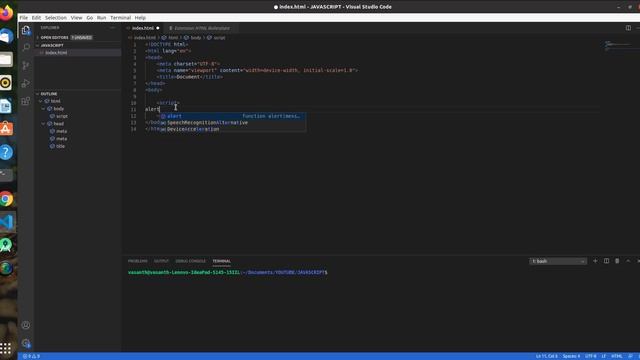This screenshot has height=360, width=640.
Task: Click the feedback icon in status bar
Action: click(x=631, y=356)
